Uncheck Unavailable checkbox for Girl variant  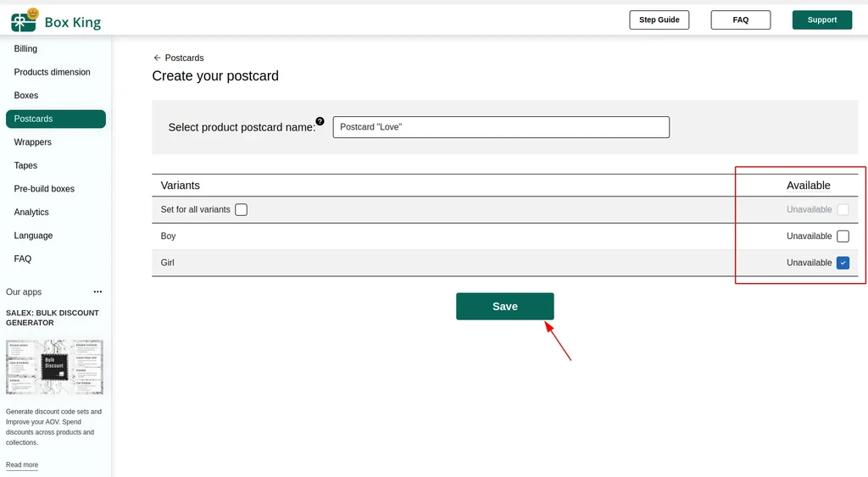tap(843, 263)
